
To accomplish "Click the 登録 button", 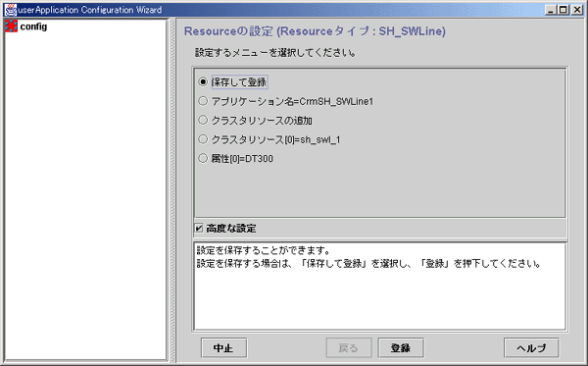I will click(x=401, y=348).
